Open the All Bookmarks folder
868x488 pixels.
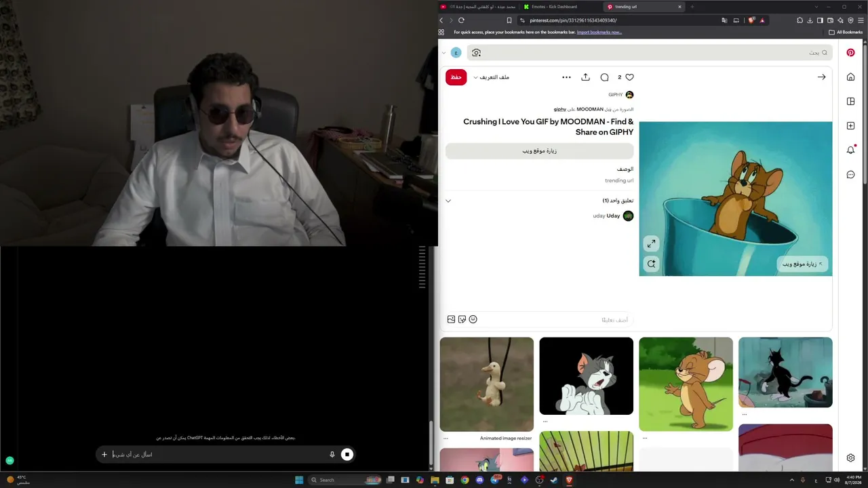(x=846, y=33)
